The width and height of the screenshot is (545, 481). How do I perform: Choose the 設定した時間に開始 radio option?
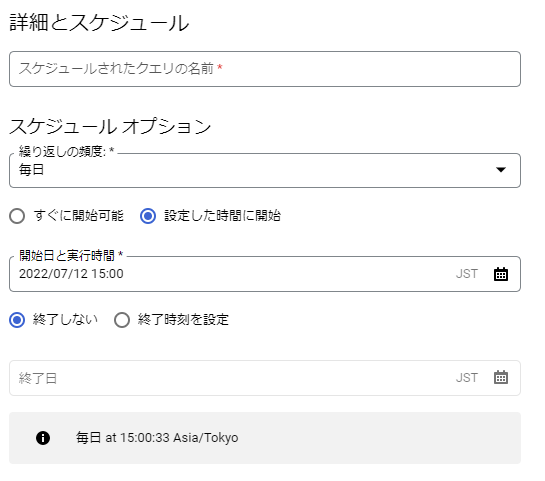pos(148,216)
